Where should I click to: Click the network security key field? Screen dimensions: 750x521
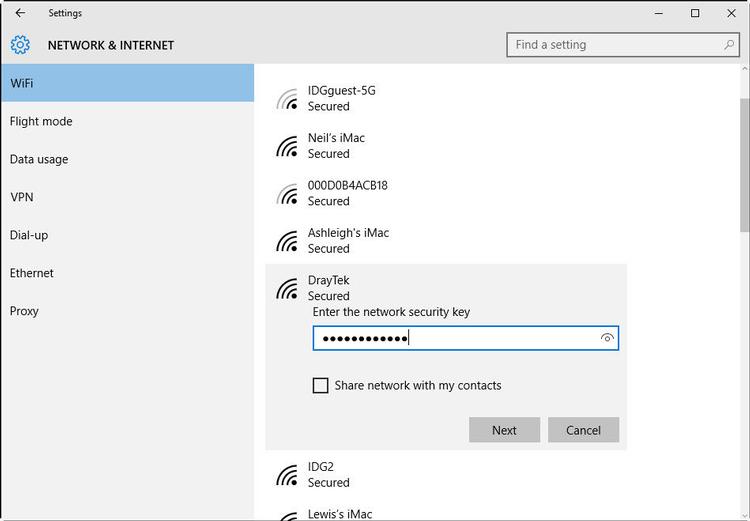[455, 339]
